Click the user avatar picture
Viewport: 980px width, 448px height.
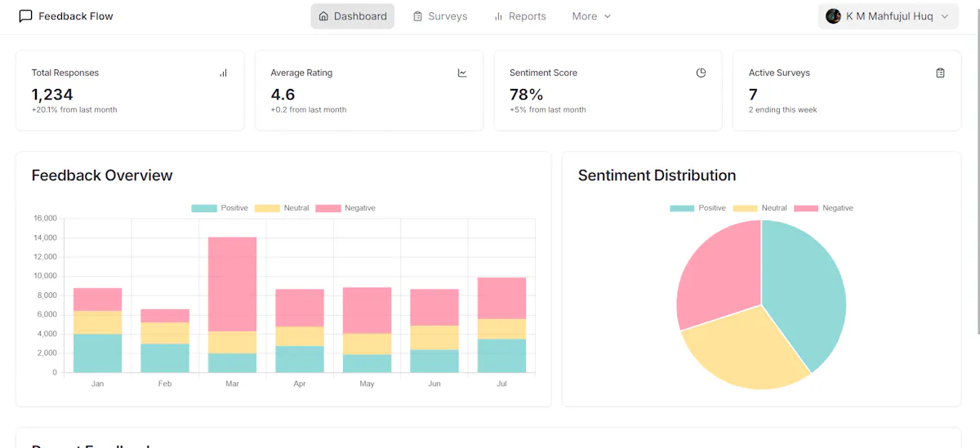833,16
